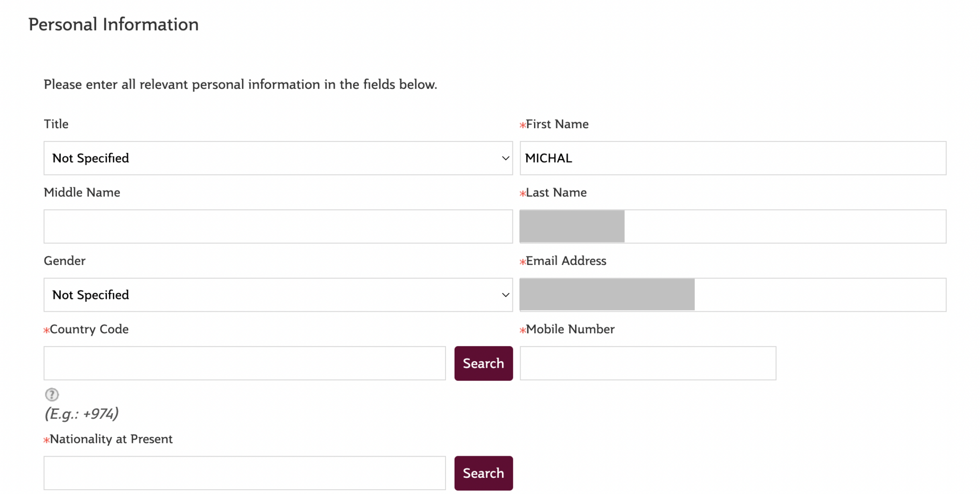The width and height of the screenshot is (980, 494).
Task: Open the Title dropdown
Action: point(278,158)
